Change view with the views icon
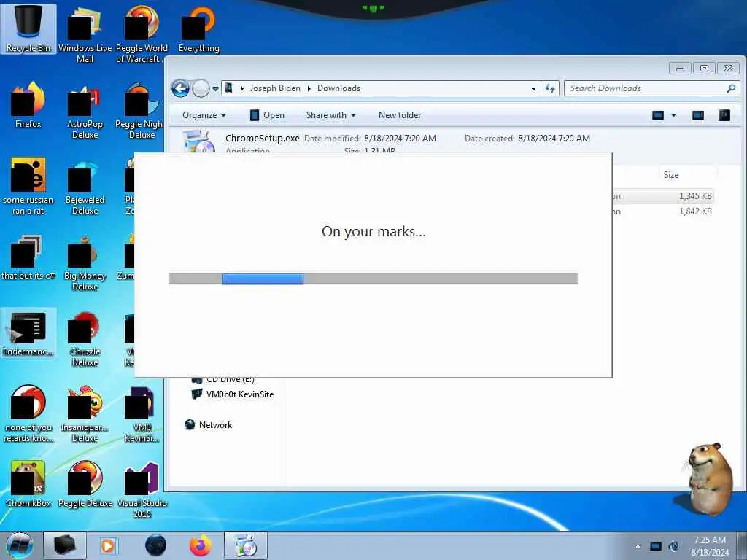The image size is (747, 560). (x=658, y=114)
